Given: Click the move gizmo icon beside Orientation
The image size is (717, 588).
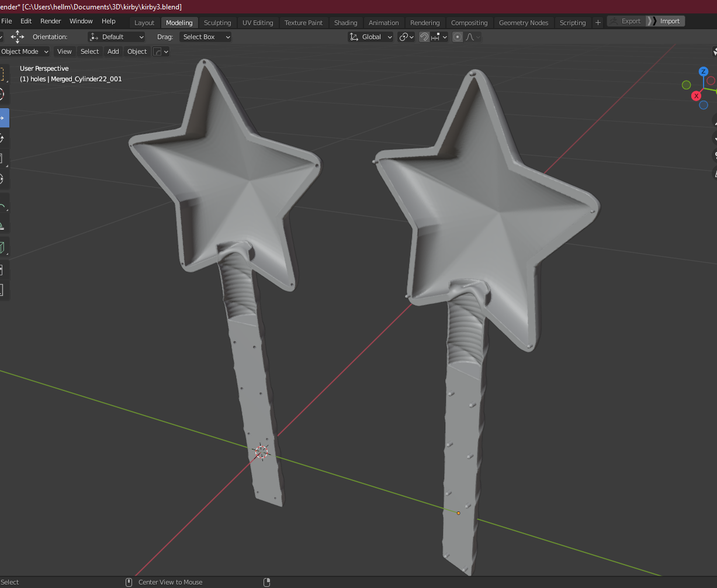Looking at the screenshot, I should 18,37.
